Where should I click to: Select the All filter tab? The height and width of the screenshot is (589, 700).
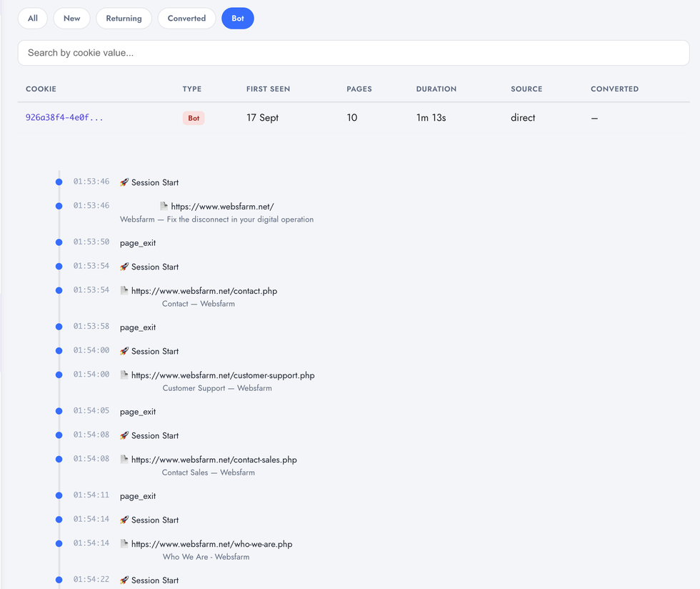point(33,19)
